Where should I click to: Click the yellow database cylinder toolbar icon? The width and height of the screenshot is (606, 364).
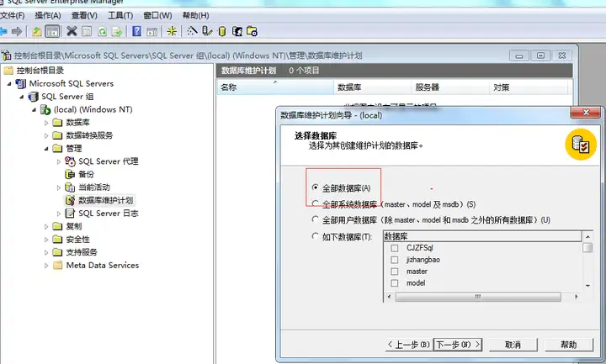222,31
